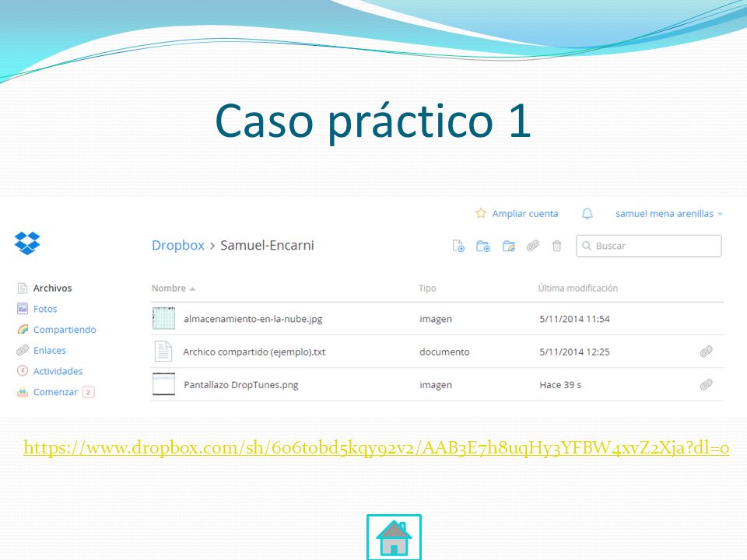The height and width of the screenshot is (560, 747).
Task: Click the Fotos picture icon in sidebar
Action: [23, 309]
